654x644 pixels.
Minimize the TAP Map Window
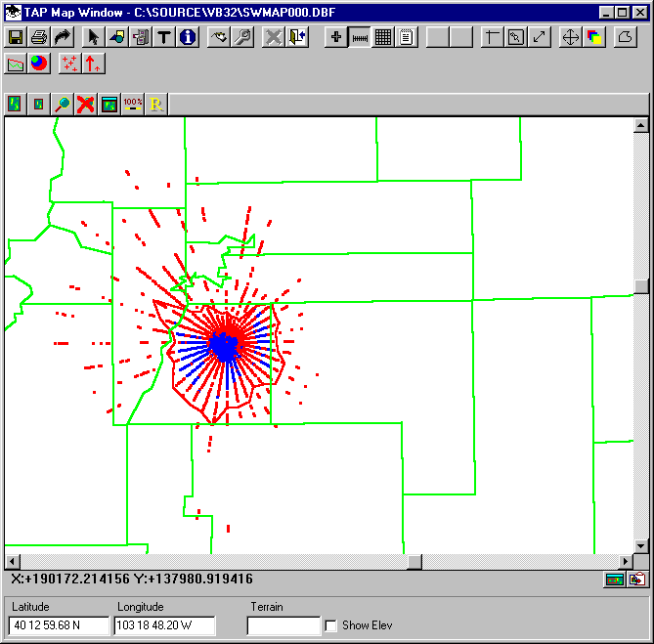click(x=606, y=13)
